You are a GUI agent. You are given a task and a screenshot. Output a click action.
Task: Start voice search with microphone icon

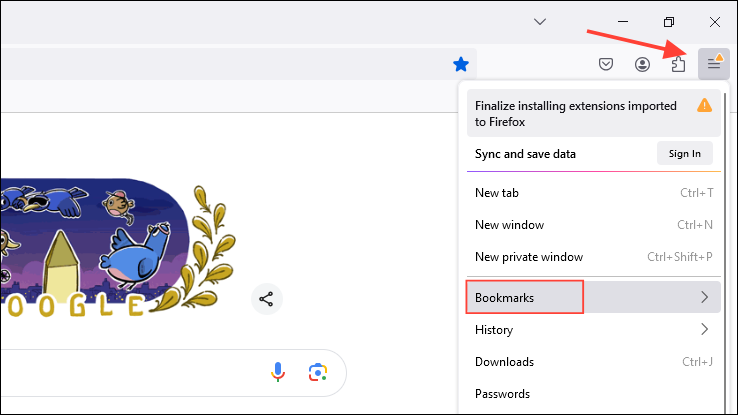279,372
